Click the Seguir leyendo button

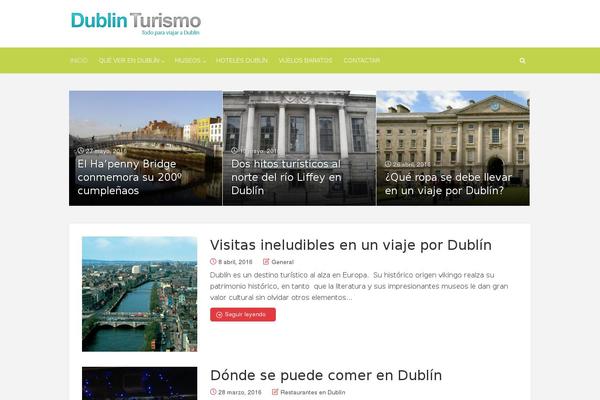pos(243,315)
